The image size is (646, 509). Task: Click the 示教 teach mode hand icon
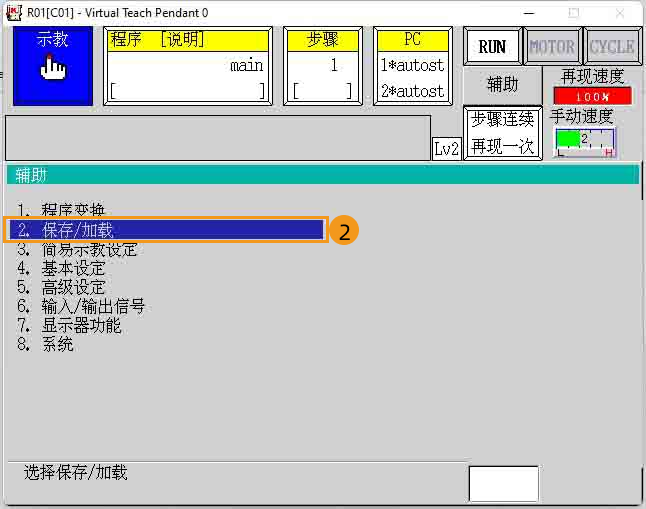[x=53, y=66]
